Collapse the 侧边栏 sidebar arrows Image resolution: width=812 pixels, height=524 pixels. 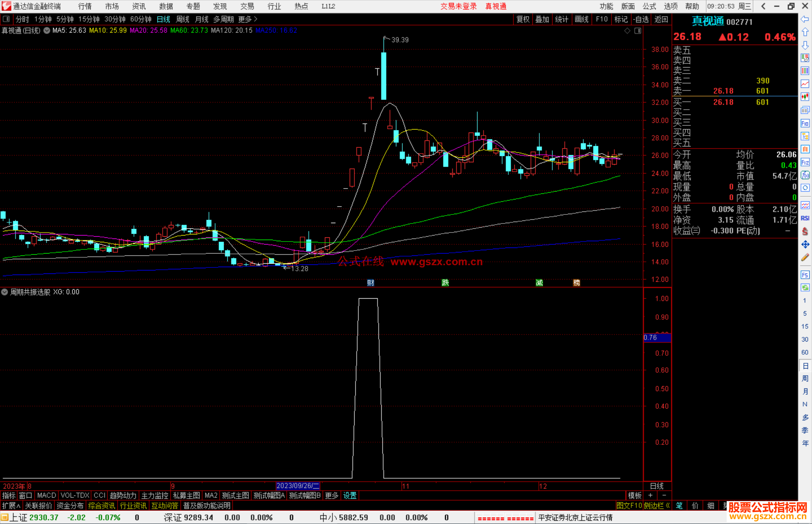pos(668,506)
